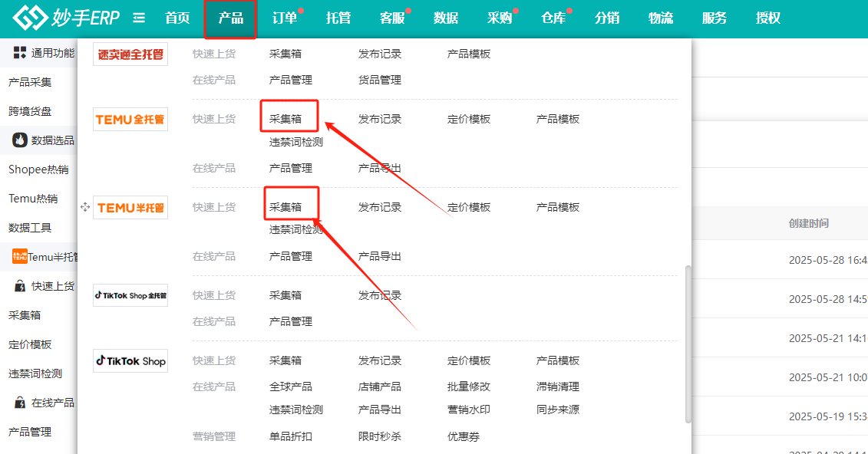868x454 pixels.
Task: Open the 采购 top menu
Action: 500,18
